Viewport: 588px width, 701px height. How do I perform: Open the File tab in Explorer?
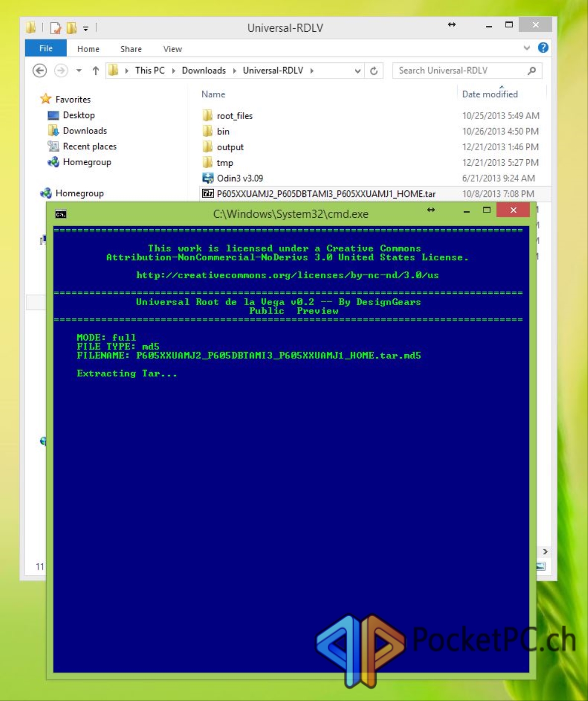tap(46, 48)
